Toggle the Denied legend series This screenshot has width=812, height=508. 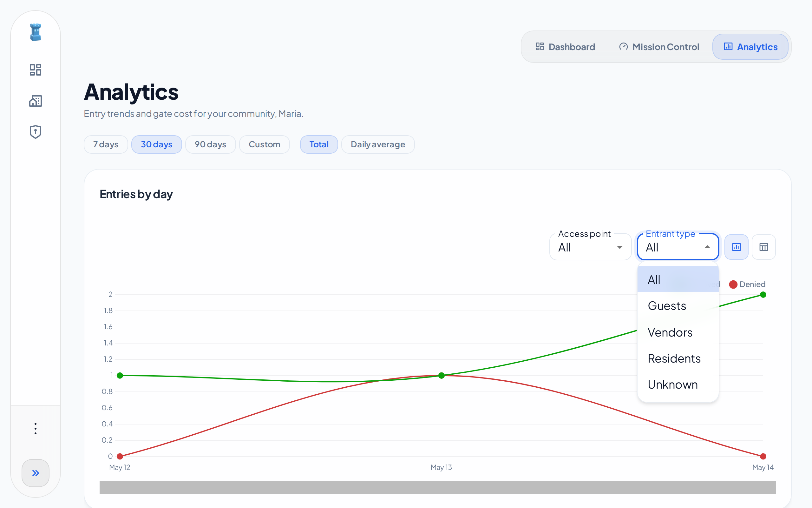(x=747, y=284)
